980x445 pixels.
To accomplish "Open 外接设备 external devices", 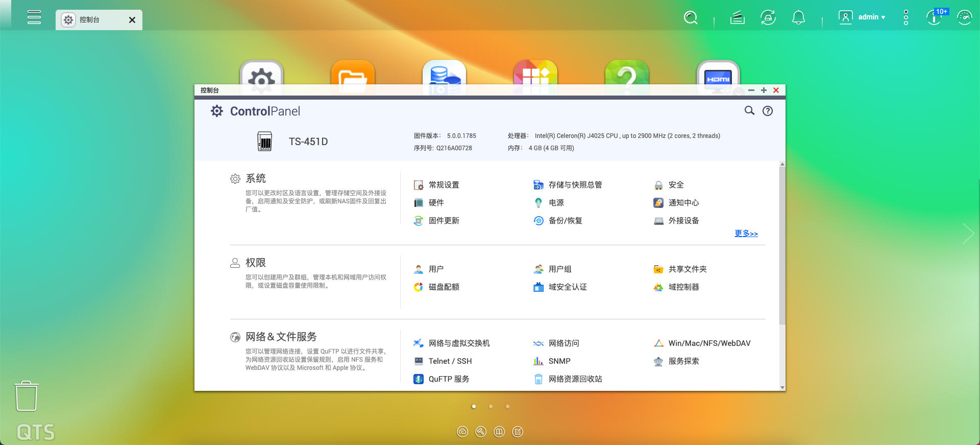I will coord(676,221).
